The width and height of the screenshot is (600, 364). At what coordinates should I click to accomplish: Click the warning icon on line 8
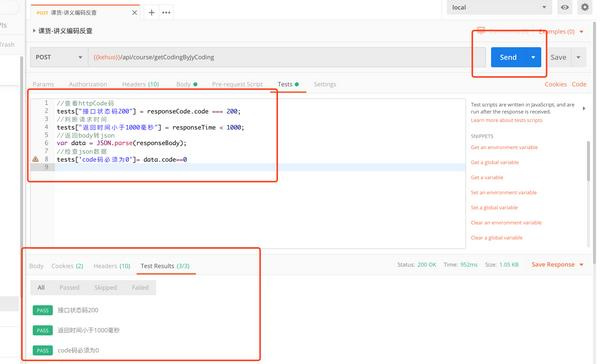pyautogui.click(x=36, y=159)
